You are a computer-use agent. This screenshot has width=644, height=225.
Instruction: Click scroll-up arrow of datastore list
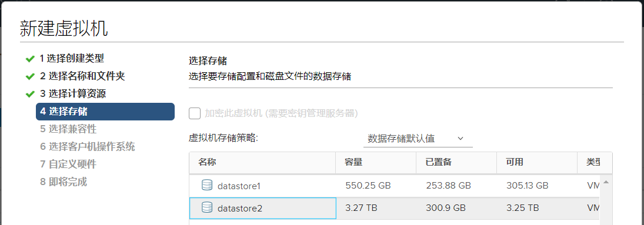coord(606,182)
